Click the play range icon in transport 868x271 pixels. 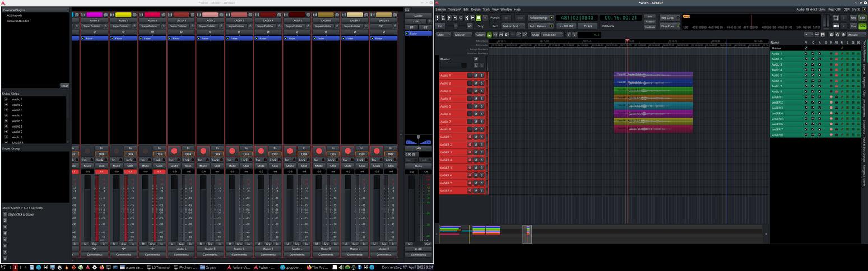[x=467, y=18]
